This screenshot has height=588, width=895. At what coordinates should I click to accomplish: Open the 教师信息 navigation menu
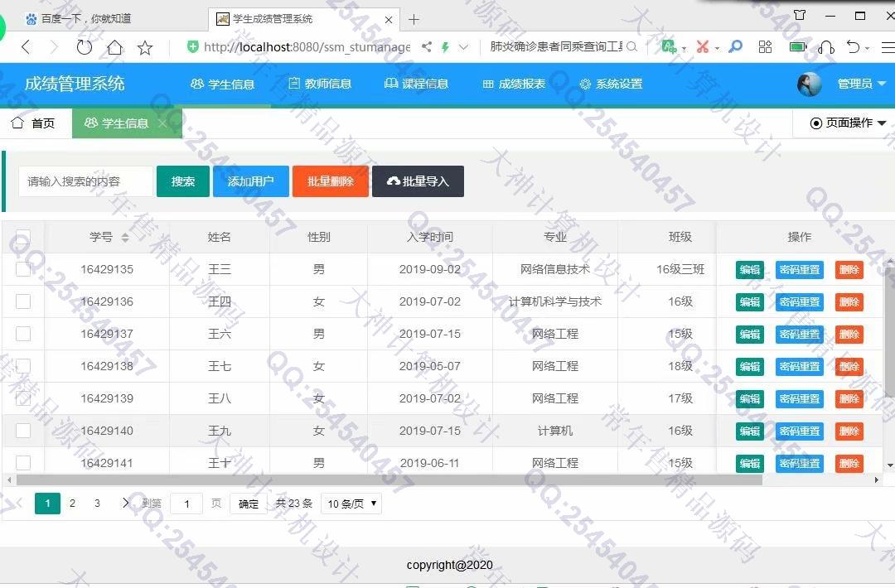320,84
